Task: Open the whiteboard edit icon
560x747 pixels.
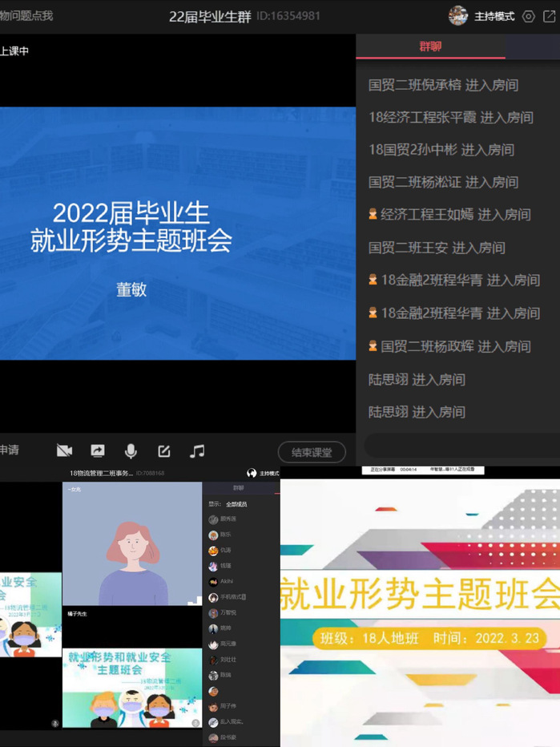Action: [x=164, y=451]
